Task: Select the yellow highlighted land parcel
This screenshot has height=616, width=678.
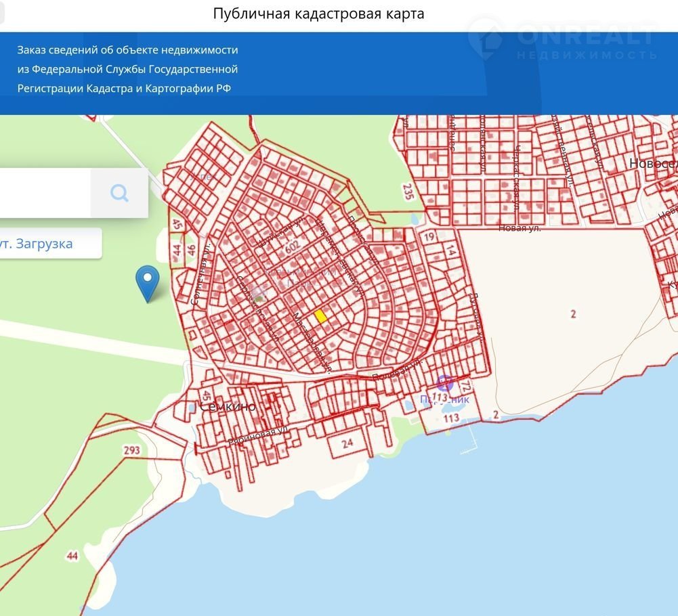Action: tap(321, 315)
